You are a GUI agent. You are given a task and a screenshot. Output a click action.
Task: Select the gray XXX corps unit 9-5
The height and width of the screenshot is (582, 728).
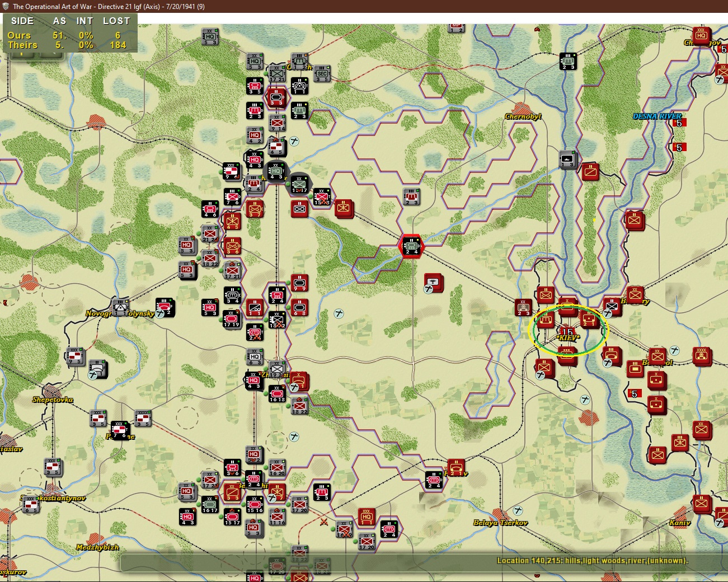coord(76,356)
